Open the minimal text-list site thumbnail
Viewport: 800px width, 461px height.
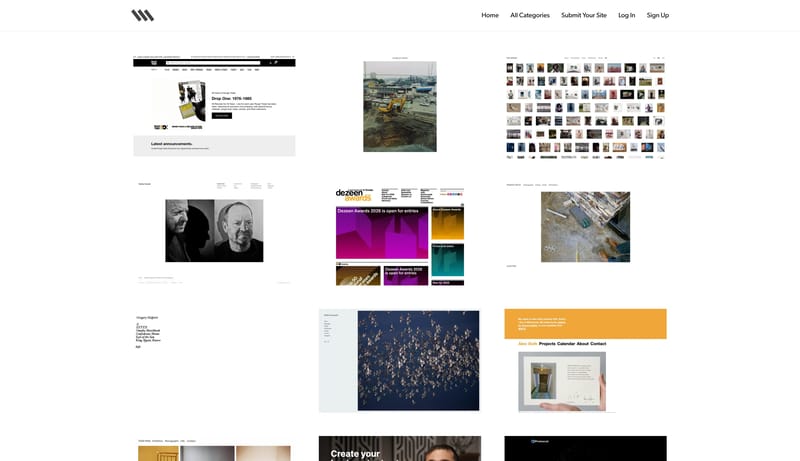214,360
